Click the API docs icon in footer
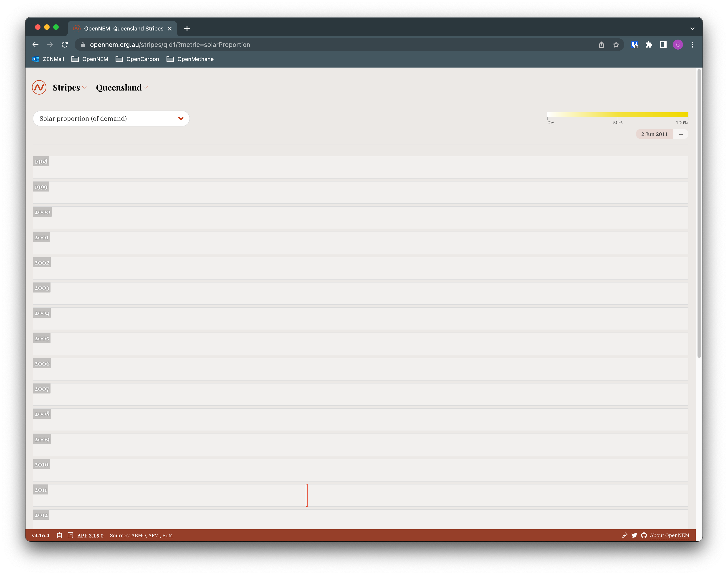The image size is (728, 575). click(70, 535)
